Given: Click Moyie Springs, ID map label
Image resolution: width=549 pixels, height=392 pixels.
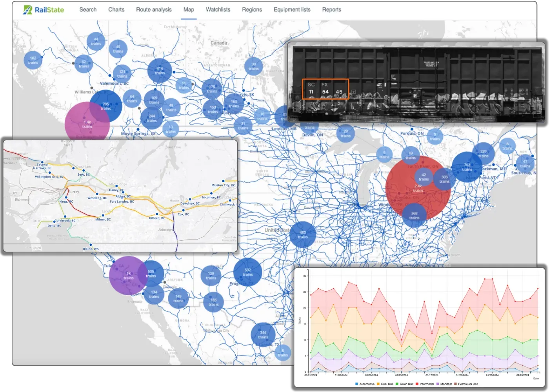Looking at the screenshot, I should tap(138, 134).
